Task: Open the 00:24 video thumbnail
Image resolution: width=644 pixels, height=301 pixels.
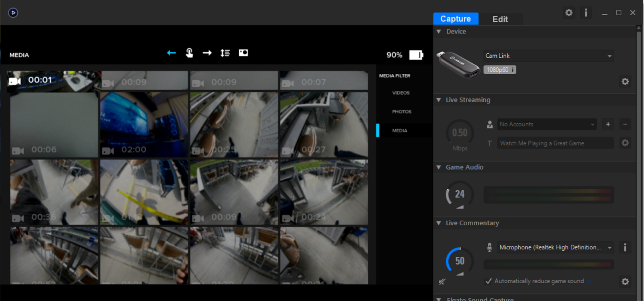Action: (x=324, y=192)
